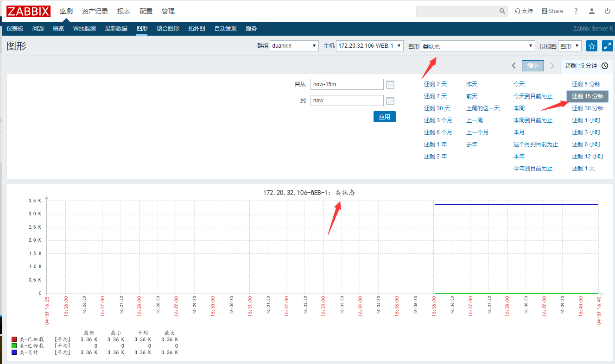Open the 资产记录 main menu
This screenshot has height=364, width=615.
click(x=95, y=11)
